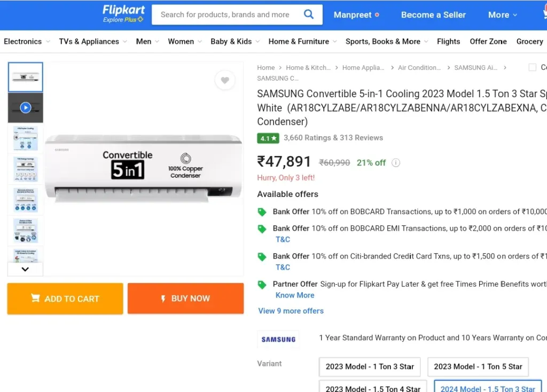Click the 4.1 star rating badge
Screen dimensions: 547x392
coord(268,138)
